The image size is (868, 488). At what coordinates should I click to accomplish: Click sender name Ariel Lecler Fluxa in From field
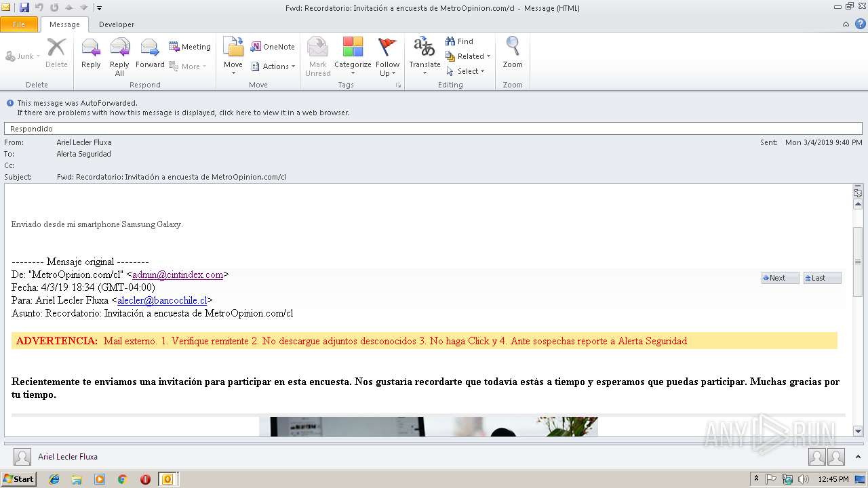click(x=84, y=142)
